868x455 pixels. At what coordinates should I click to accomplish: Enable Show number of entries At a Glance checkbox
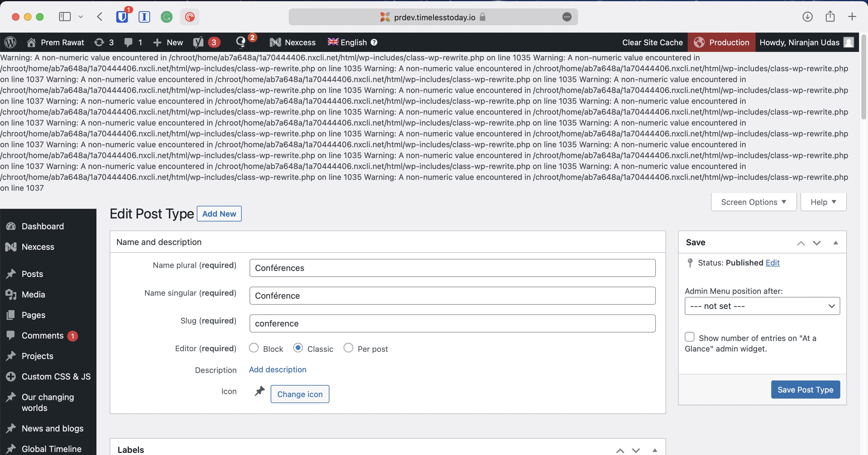click(x=689, y=337)
